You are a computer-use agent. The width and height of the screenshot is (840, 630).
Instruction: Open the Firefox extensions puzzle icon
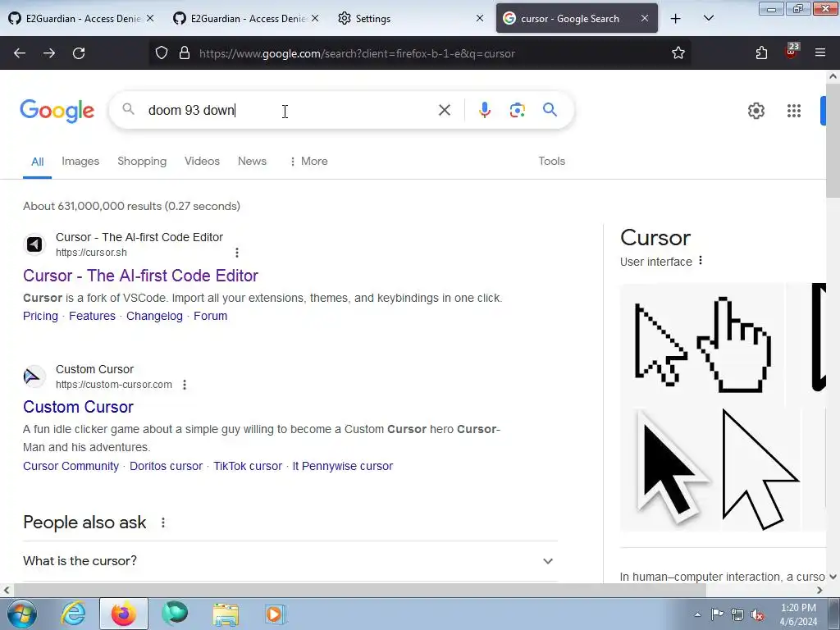(x=761, y=53)
